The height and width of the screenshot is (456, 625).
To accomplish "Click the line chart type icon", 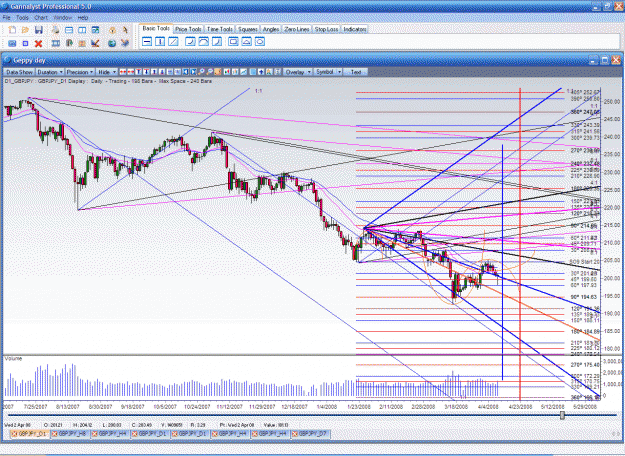I will click(x=243, y=72).
